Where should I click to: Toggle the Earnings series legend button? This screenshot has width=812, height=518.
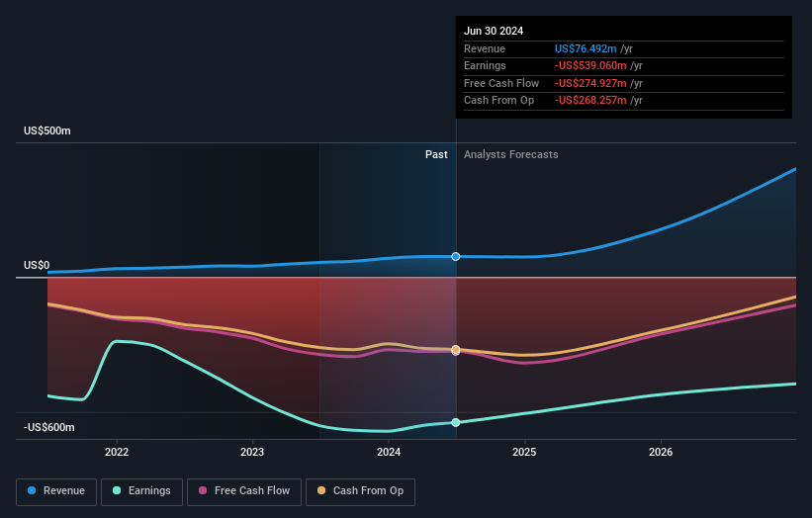141,491
